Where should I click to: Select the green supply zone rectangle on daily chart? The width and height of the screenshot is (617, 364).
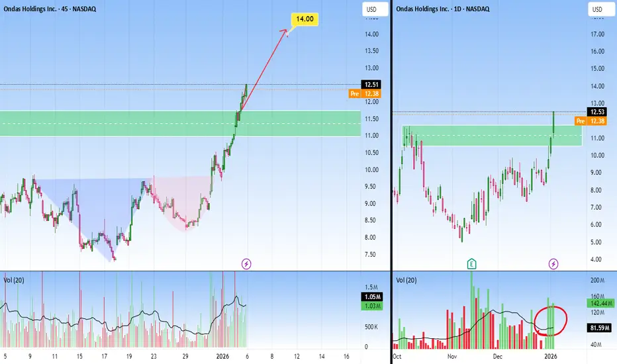point(492,136)
